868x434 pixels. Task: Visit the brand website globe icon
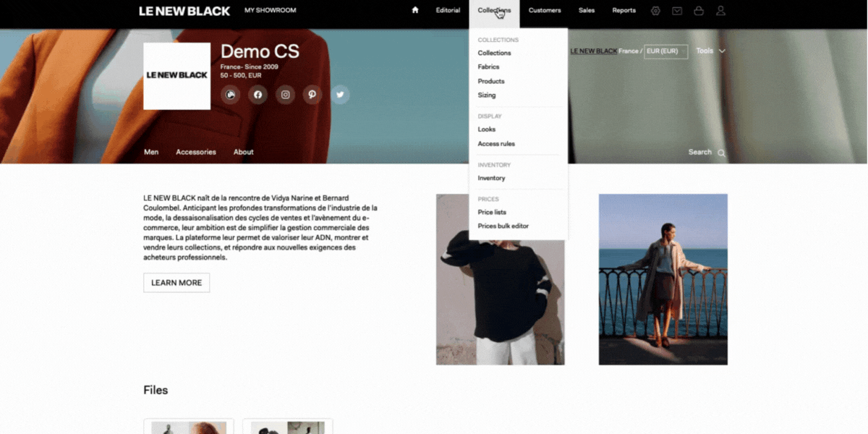(230, 95)
